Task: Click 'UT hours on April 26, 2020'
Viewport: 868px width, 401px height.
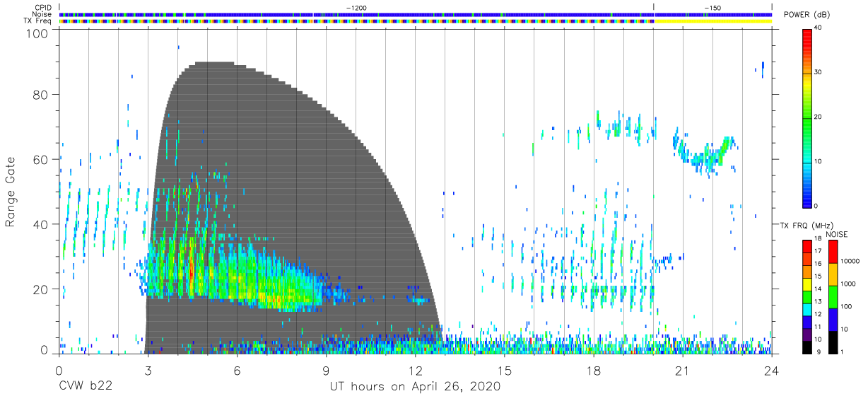Action: point(415,387)
